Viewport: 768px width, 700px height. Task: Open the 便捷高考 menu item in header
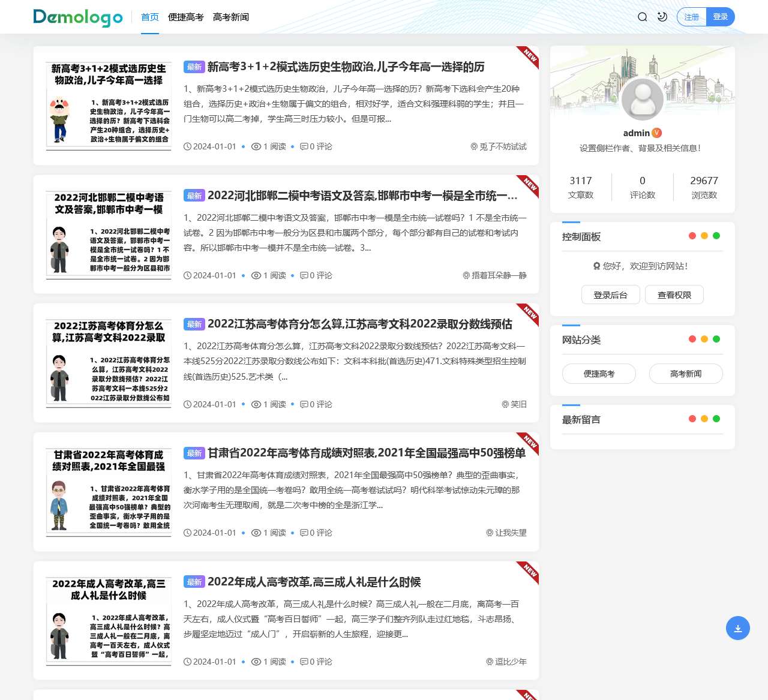186,17
